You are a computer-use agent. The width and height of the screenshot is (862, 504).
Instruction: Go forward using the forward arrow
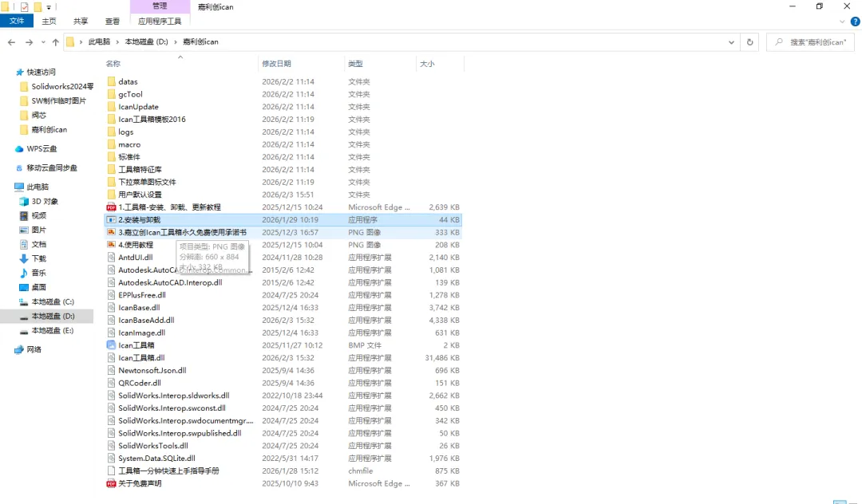[30, 42]
